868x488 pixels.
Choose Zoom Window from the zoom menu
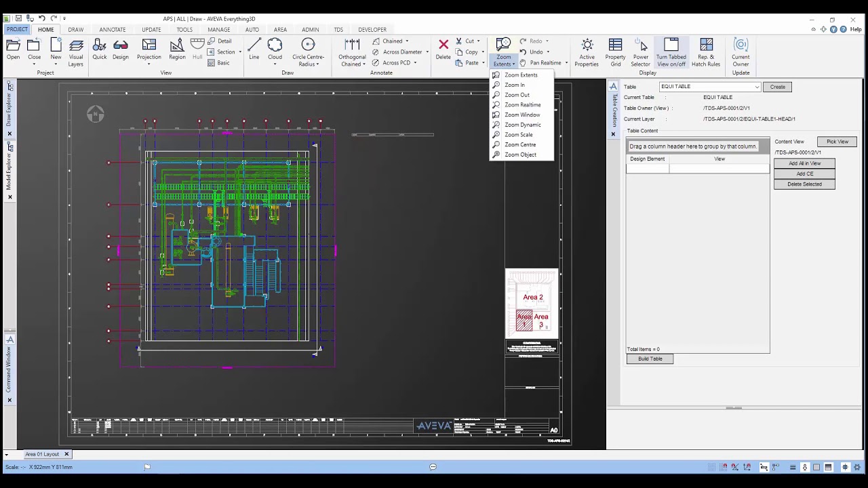point(521,115)
